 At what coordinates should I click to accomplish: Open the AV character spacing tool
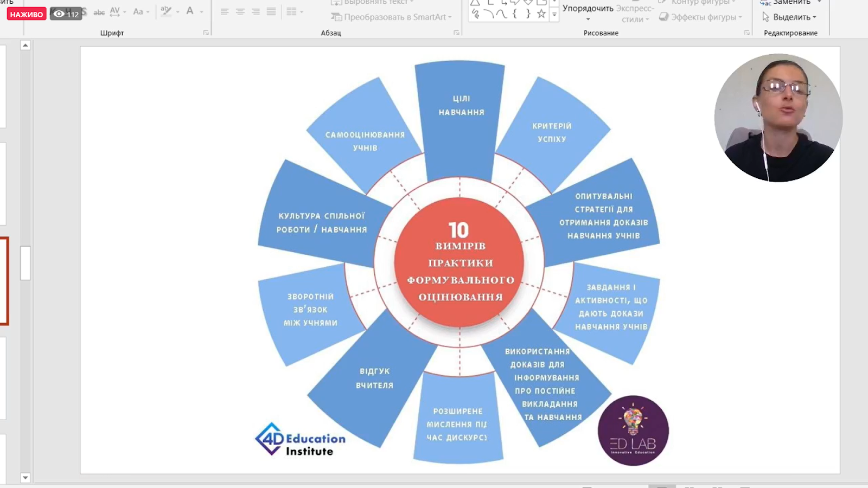coord(118,11)
